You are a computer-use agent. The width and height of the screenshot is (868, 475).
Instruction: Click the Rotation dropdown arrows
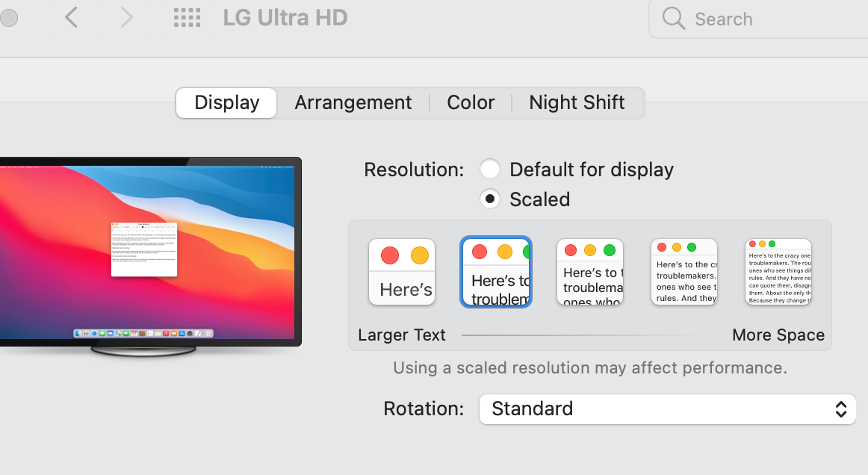(840, 409)
